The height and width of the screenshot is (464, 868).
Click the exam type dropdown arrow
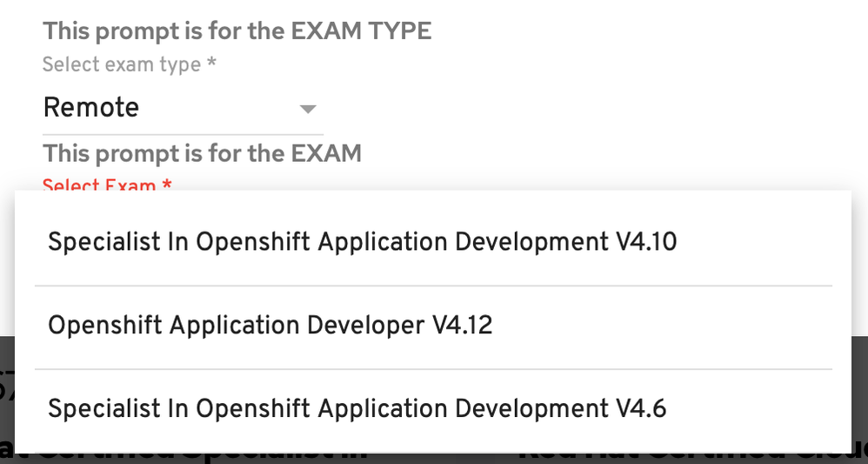click(306, 110)
